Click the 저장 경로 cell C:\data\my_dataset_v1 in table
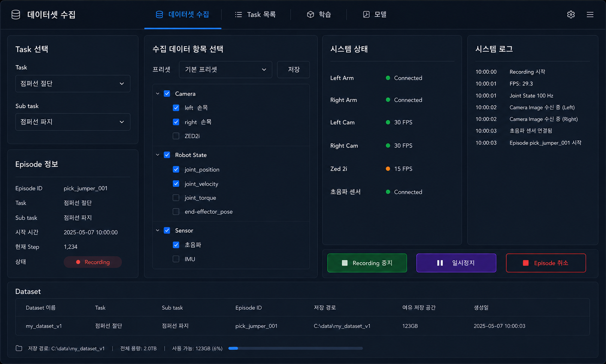Image resolution: width=606 pixels, height=364 pixels. point(342,326)
